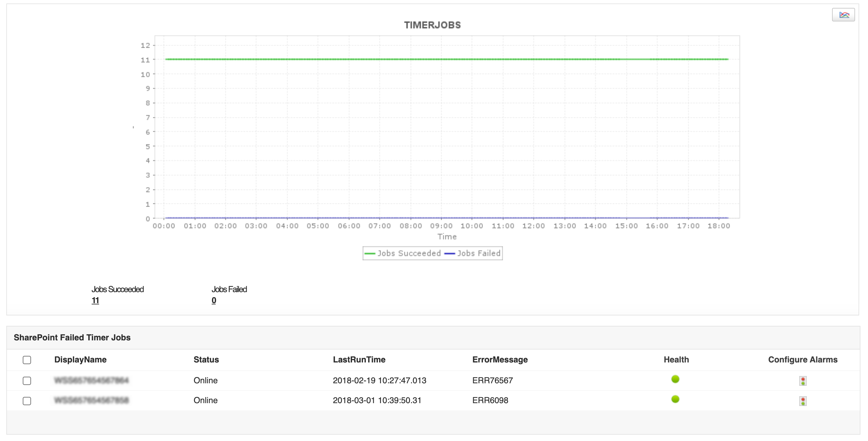Image resolution: width=868 pixels, height=441 pixels.
Task: Click the blurred display name in first row
Action: (x=91, y=380)
